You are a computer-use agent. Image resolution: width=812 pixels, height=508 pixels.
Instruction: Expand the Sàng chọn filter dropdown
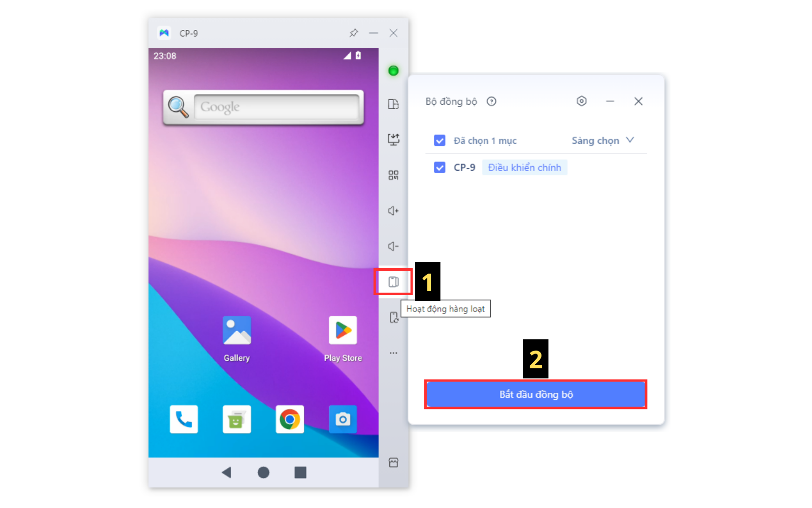[x=603, y=140]
